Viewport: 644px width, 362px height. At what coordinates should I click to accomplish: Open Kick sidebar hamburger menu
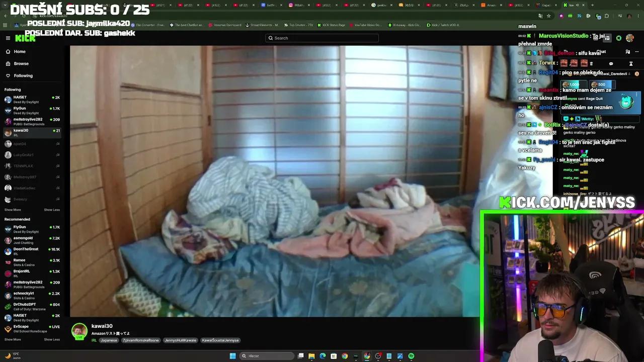pos(8,38)
